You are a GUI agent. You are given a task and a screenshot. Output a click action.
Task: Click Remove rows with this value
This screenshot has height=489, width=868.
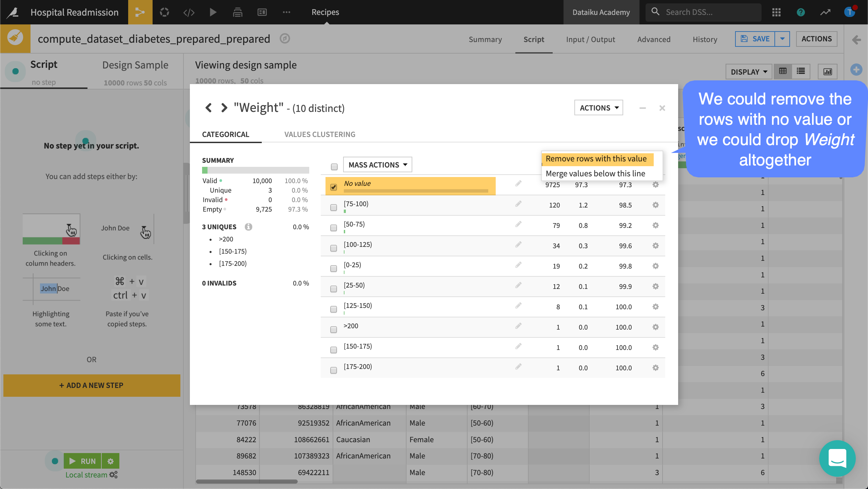pyautogui.click(x=596, y=158)
